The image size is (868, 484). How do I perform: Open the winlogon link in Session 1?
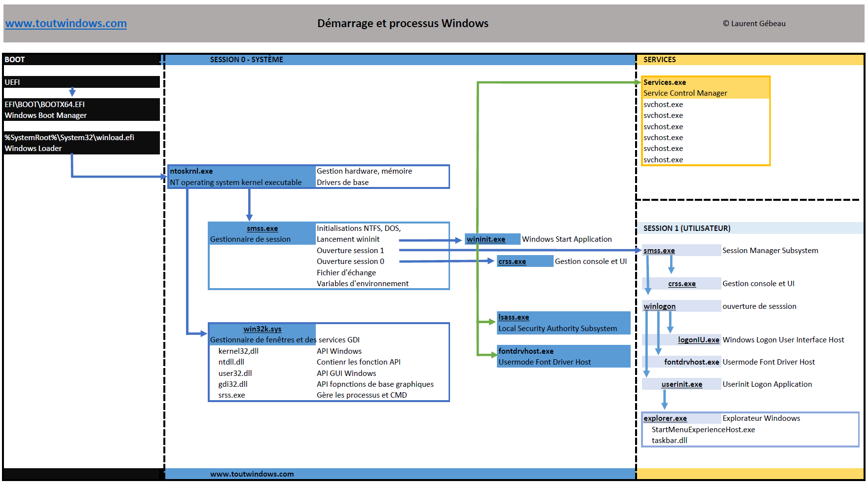point(659,306)
